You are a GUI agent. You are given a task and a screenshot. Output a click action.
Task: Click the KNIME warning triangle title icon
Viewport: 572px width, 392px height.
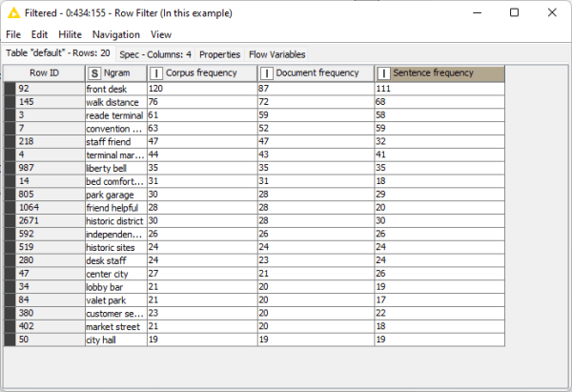(x=14, y=13)
